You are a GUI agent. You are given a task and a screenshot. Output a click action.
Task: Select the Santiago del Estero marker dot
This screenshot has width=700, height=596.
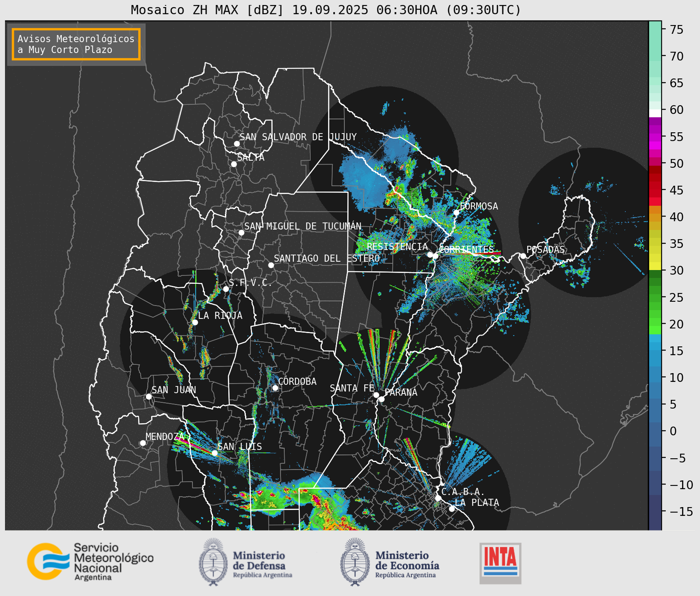(x=271, y=265)
